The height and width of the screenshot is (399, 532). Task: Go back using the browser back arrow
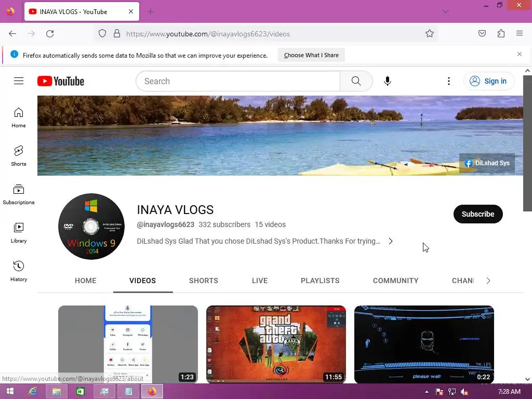(x=12, y=34)
